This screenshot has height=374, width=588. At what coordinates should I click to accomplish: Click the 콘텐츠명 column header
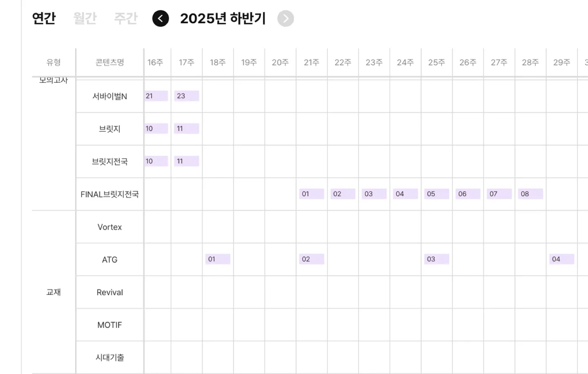click(109, 62)
